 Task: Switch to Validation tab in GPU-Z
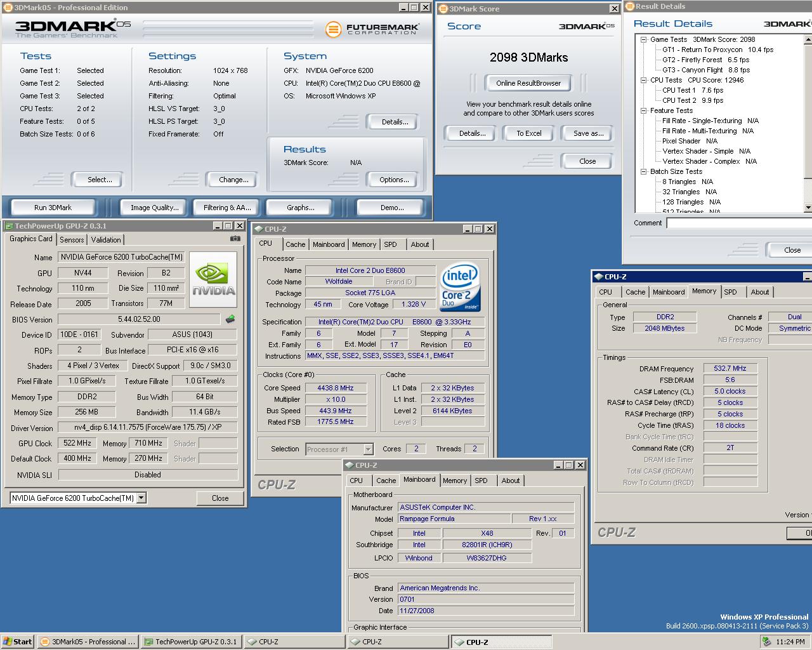tap(106, 240)
